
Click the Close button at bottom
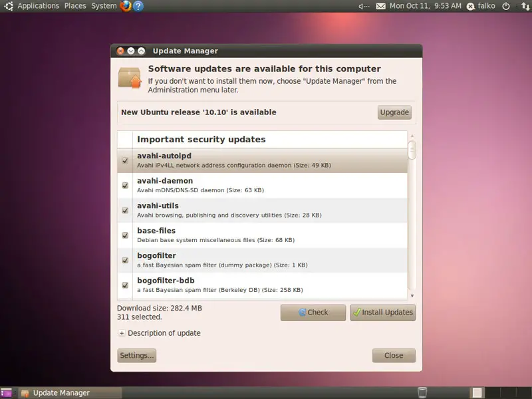(x=394, y=355)
